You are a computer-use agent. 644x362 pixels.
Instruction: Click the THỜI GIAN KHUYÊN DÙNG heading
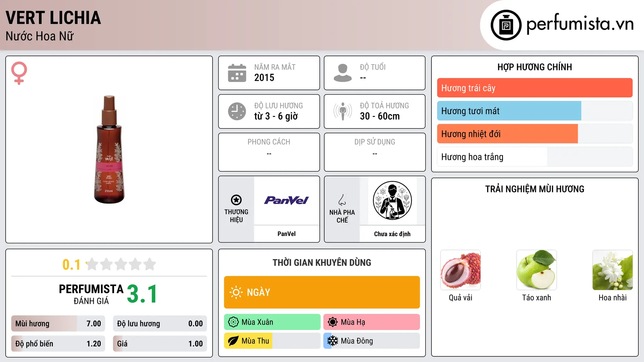[322, 263]
